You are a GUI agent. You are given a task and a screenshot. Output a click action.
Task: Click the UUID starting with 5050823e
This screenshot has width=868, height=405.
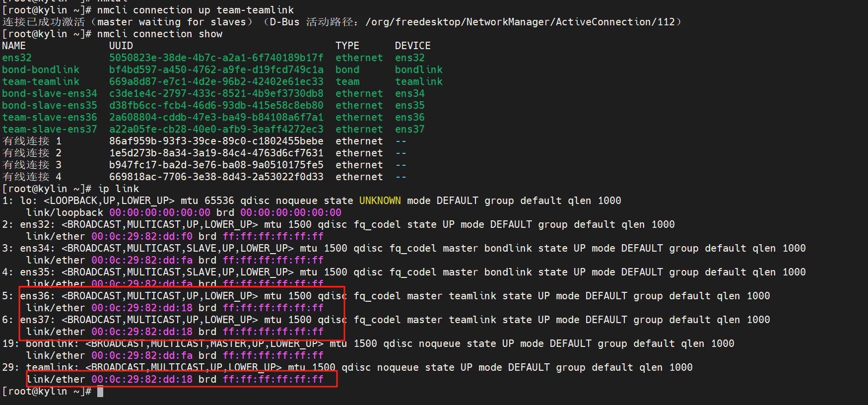point(216,58)
